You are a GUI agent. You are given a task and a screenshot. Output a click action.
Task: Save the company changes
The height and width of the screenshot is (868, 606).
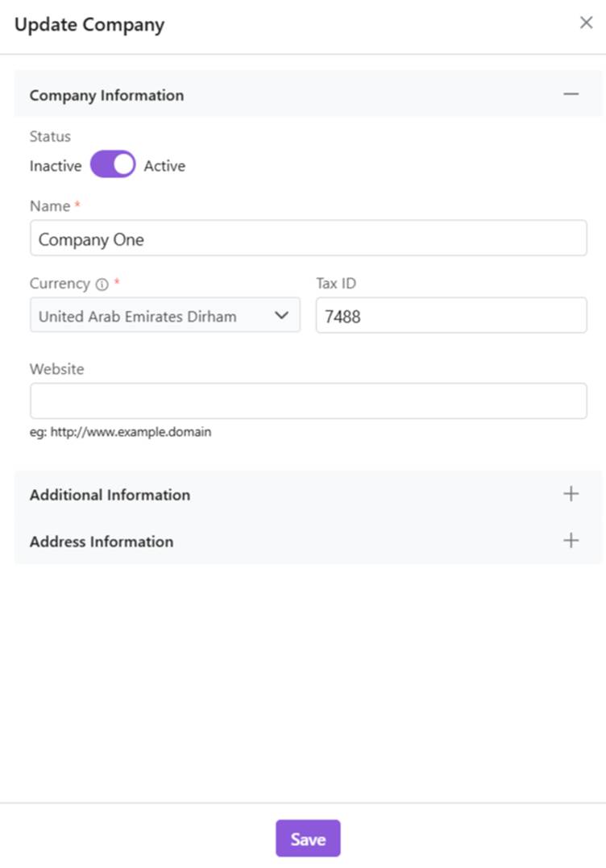(x=308, y=838)
